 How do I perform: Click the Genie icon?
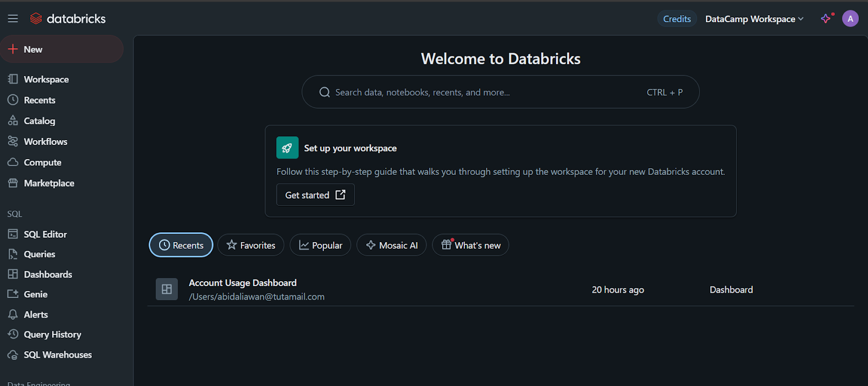click(13, 294)
